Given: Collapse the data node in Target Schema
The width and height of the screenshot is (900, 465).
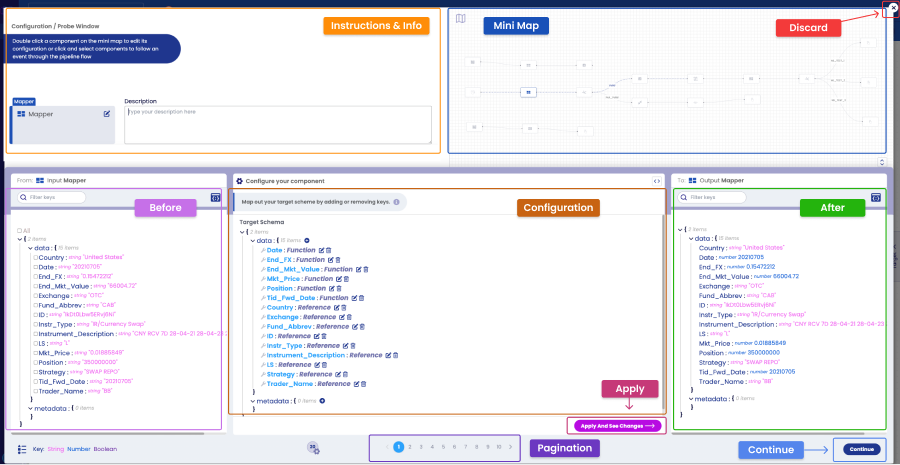Looking at the screenshot, I should pos(253,241).
